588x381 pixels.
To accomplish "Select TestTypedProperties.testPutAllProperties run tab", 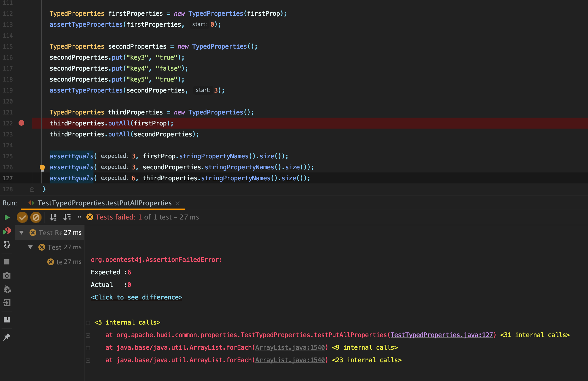I will click(104, 203).
